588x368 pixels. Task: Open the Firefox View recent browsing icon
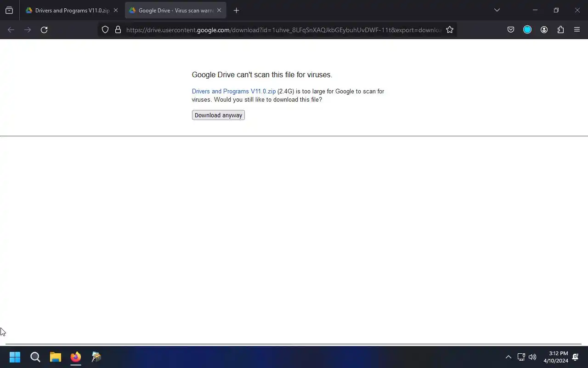(x=9, y=10)
